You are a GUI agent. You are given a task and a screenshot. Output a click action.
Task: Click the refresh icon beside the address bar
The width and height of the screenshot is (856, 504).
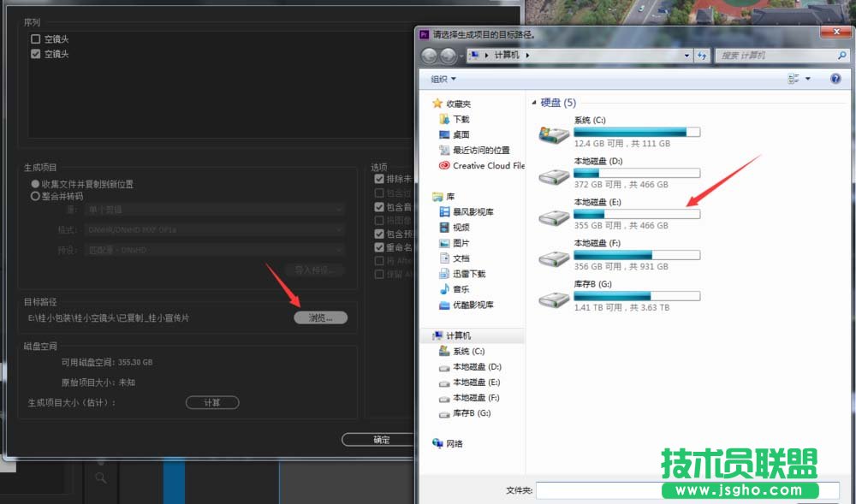tap(702, 55)
